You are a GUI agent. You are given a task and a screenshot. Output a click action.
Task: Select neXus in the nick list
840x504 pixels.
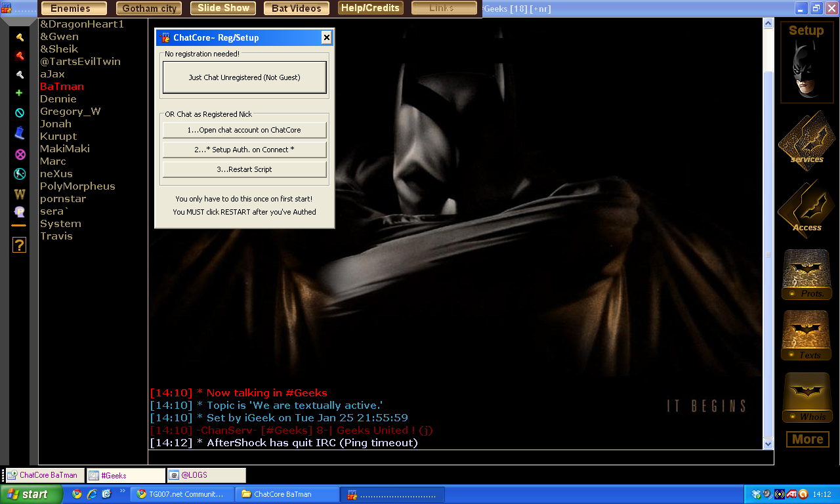coord(56,174)
